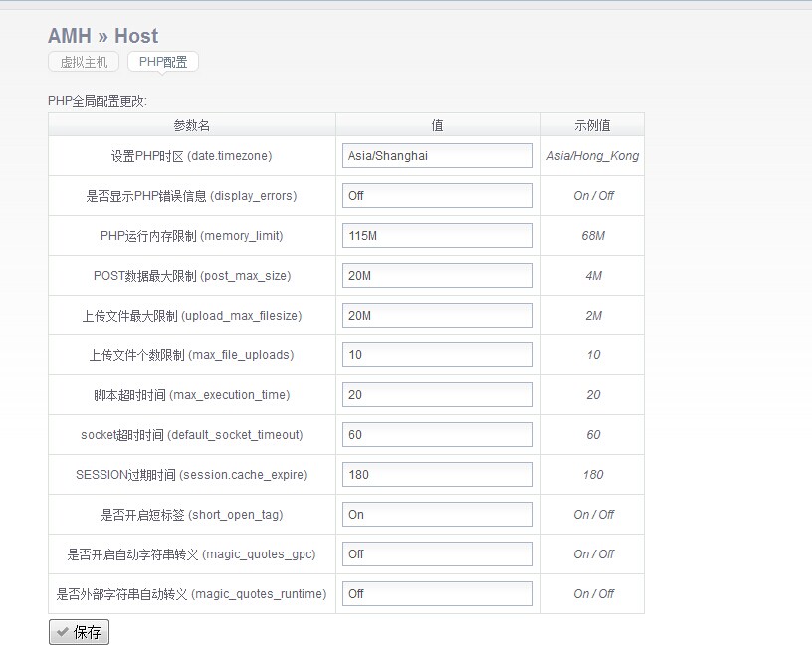Click the AMH » Host heading

pos(102,36)
